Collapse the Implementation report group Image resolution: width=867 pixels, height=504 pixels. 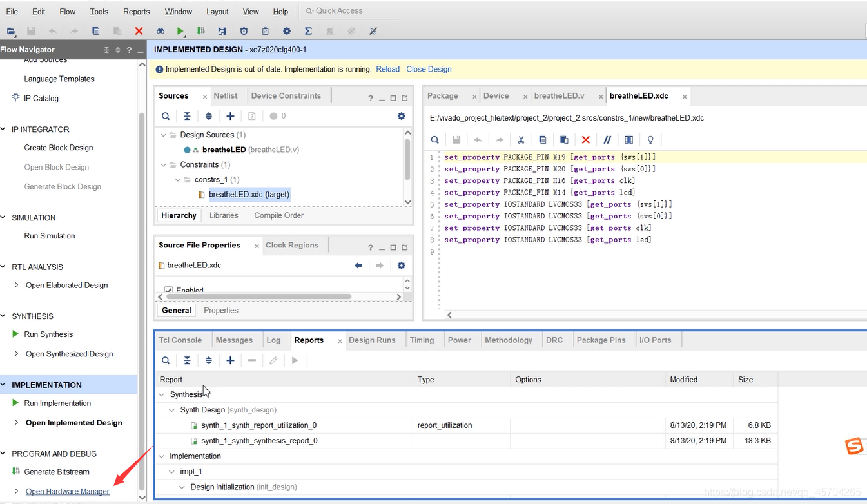[x=162, y=456]
